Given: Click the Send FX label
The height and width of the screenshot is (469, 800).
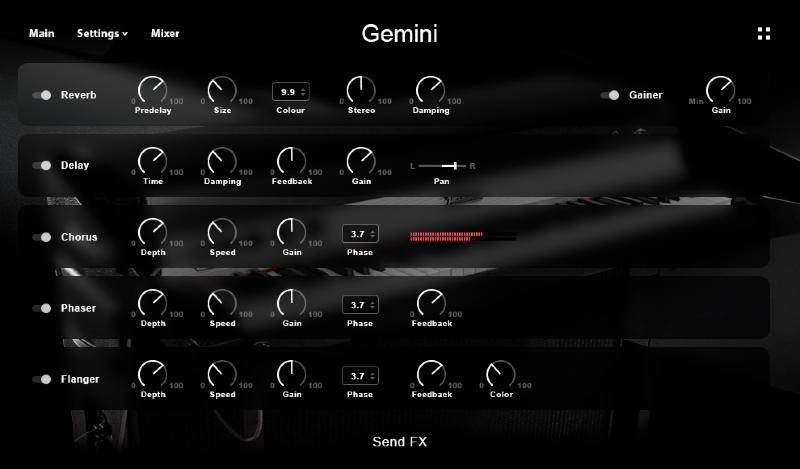Looking at the screenshot, I should coord(399,441).
